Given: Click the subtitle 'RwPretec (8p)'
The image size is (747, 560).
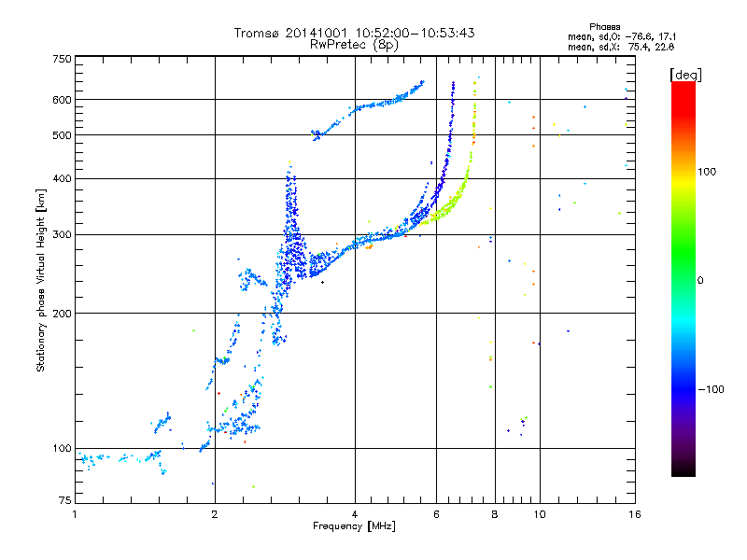Looking at the screenshot, I should point(354,45).
